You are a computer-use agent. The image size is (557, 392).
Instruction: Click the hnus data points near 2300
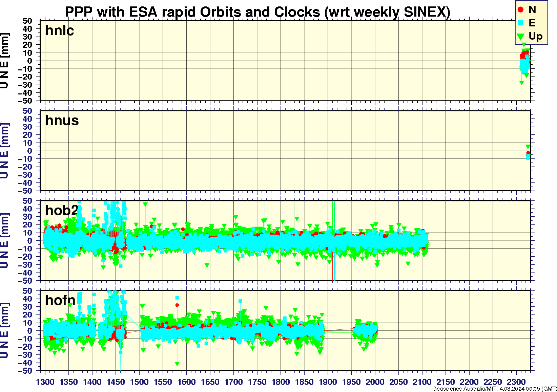[x=528, y=153]
